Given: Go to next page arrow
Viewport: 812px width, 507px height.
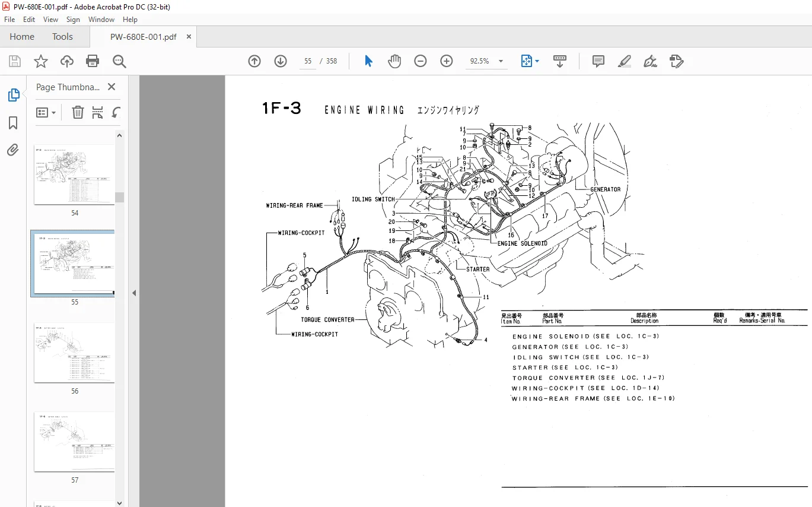Looking at the screenshot, I should pyautogui.click(x=281, y=61).
